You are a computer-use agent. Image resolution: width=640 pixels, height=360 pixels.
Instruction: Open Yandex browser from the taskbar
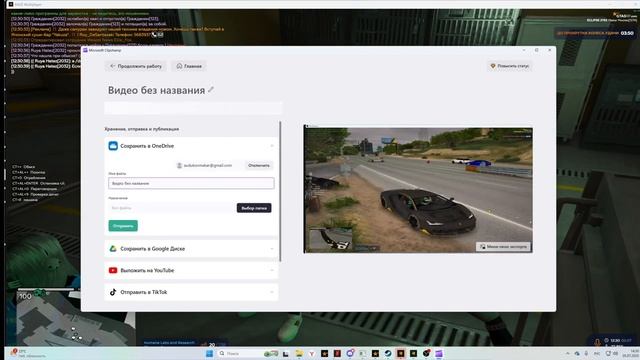(x=312, y=353)
